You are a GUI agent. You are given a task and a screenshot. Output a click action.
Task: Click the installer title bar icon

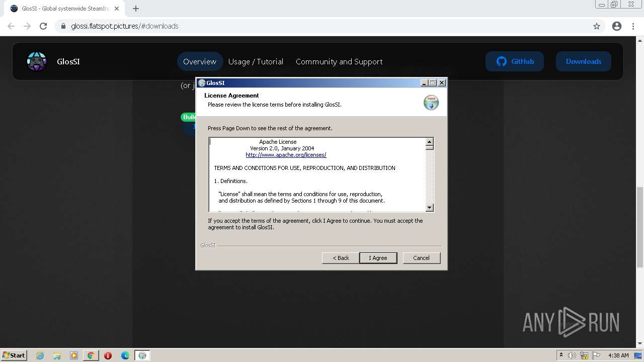202,83
